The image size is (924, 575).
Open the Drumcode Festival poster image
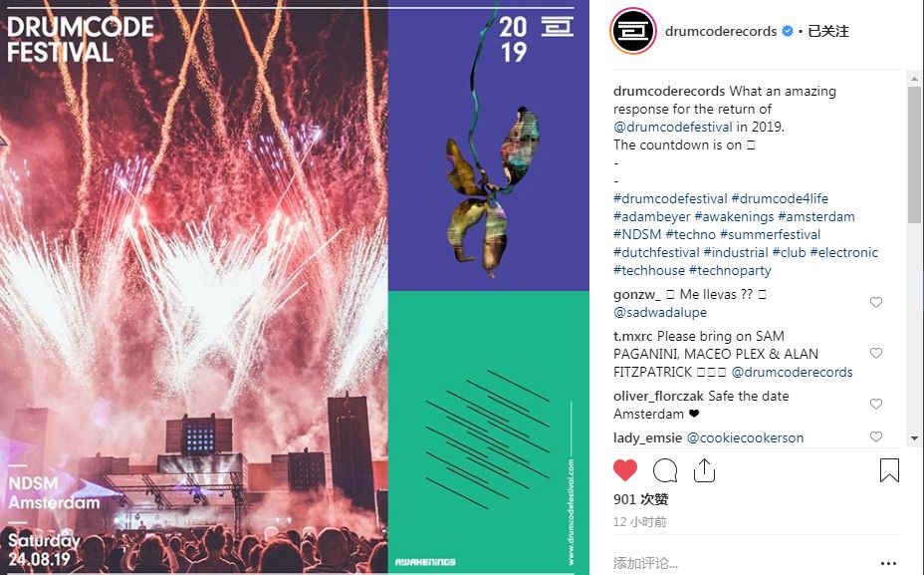tap(295, 287)
